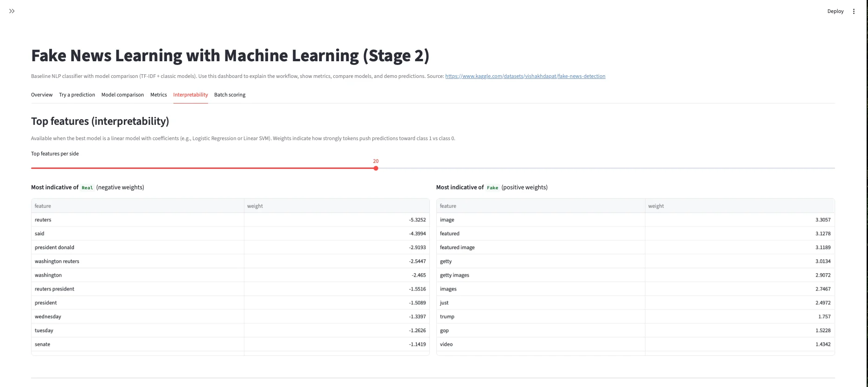Click the 1.757 weight cell
Screen dimensions: 868x387
tap(740, 316)
